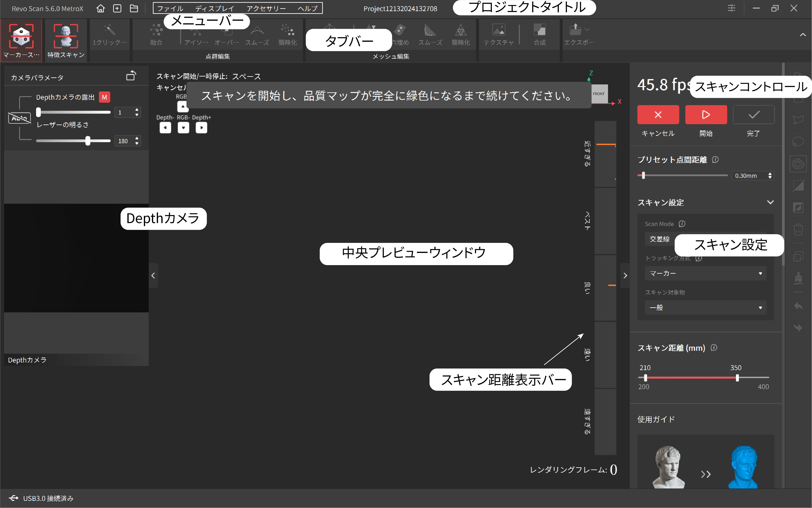Viewport: 812px width, 508px height.
Task: Open a project with the folder icon
Action: point(134,8)
